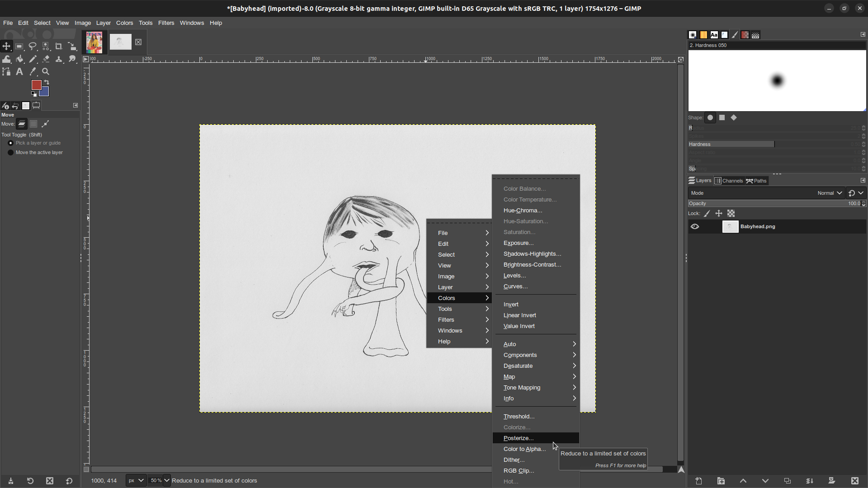Choose the Bucket Fill tool
The height and width of the screenshot is (488, 868).
pos(19,59)
